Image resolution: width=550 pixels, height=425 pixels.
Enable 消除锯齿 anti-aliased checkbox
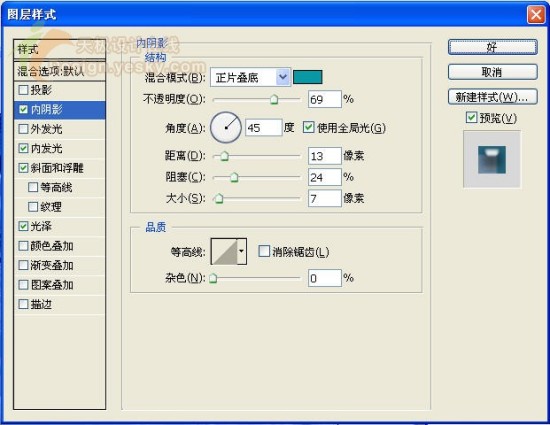tap(264, 251)
